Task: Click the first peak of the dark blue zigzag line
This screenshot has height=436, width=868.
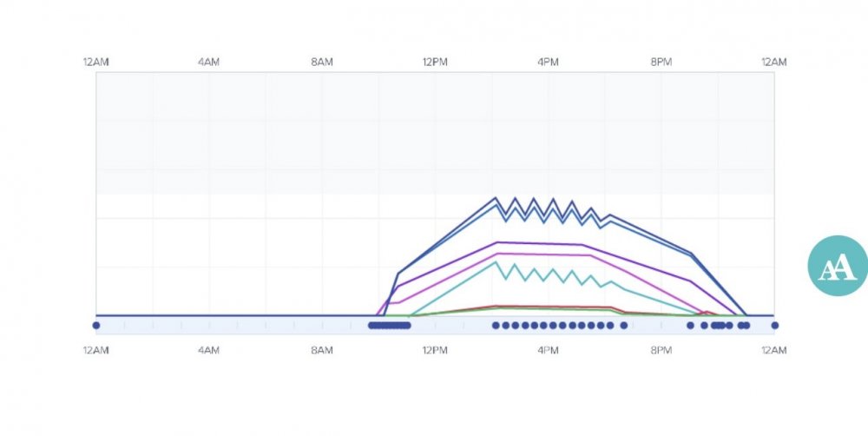Action: (496, 198)
